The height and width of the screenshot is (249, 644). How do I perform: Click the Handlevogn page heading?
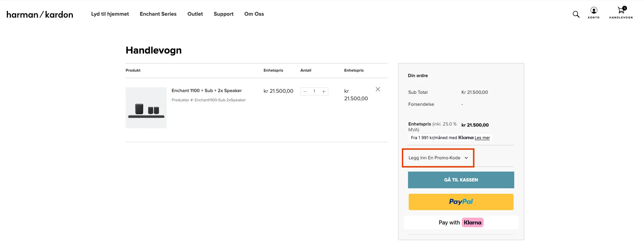click(154, 50)
